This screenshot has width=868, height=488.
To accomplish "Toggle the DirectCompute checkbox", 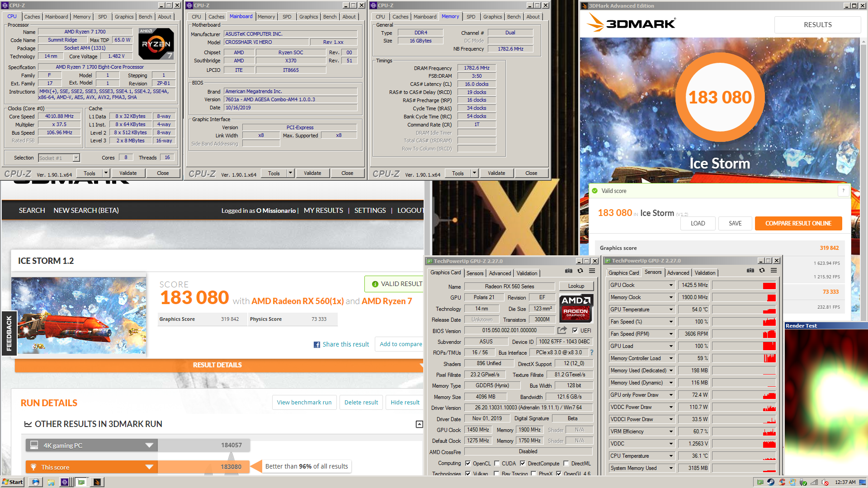I will (523, 463).
